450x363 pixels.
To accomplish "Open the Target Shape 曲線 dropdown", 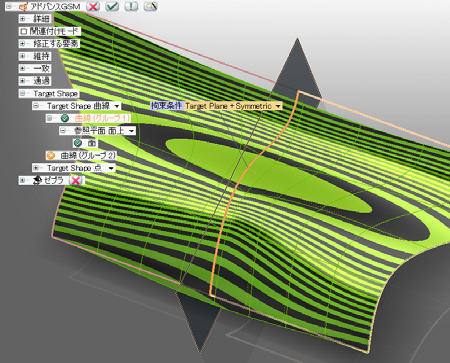I will (x=117, y=106).
